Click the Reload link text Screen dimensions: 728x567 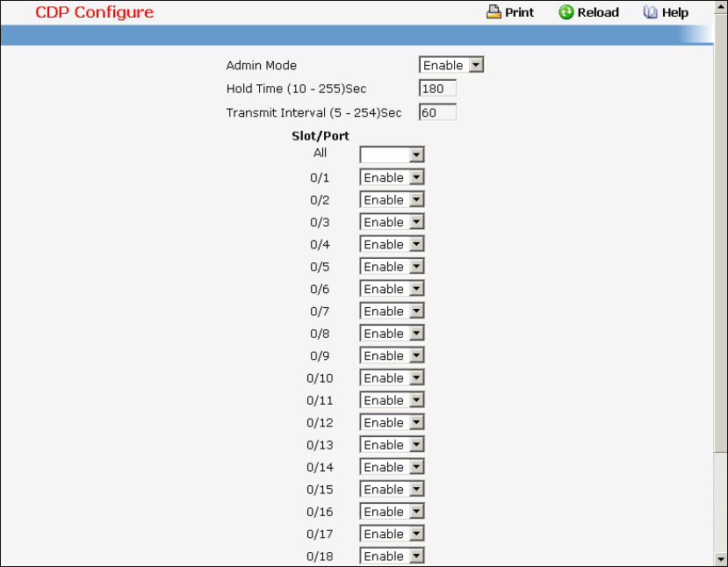(x=597, y=12)
